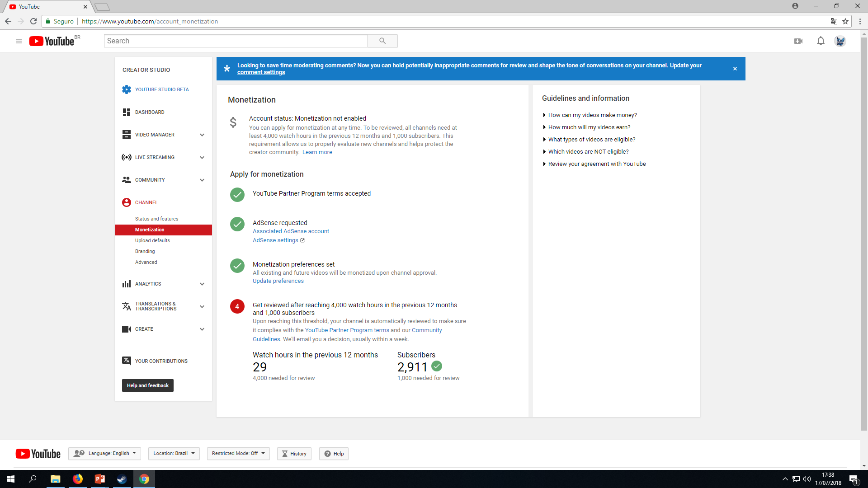Image resolution: width=868 pixels, height=488 pixels.
Task: Click the search magnifier button
Action: (x=382, y=41)
